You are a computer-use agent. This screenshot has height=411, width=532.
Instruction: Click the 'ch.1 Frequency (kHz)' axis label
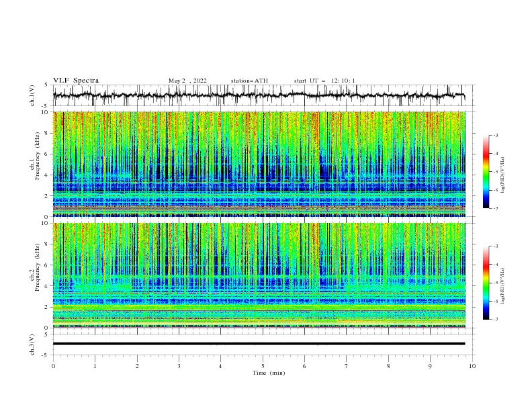point(35,155)
